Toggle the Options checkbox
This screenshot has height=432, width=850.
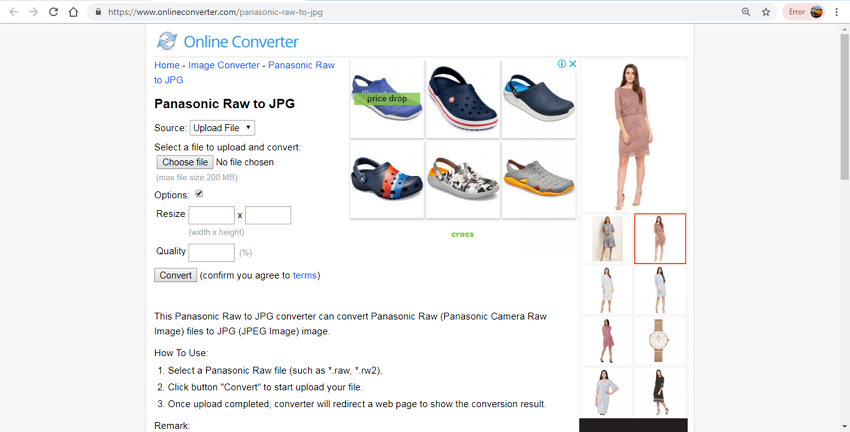coord(199,194)
